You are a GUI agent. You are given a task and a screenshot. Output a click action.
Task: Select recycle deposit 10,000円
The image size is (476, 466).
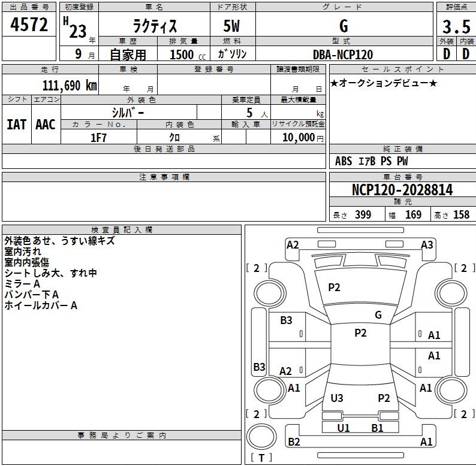tap(303, 137)
